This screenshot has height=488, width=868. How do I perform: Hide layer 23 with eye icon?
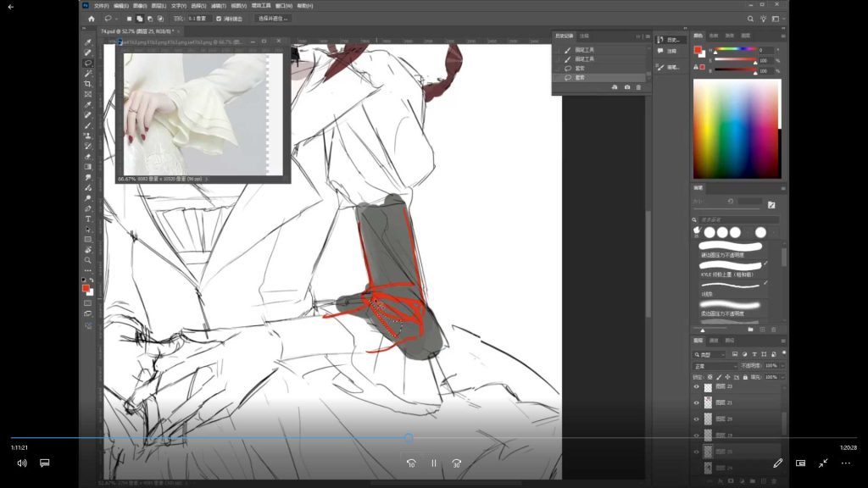click(x=697, y=386)
